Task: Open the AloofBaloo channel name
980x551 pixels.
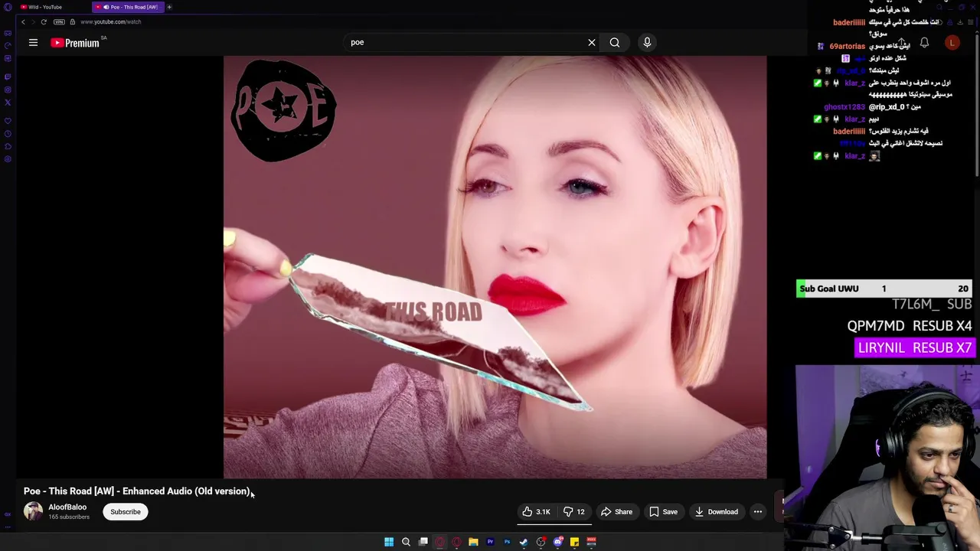Action: click(x=67, y=507)
